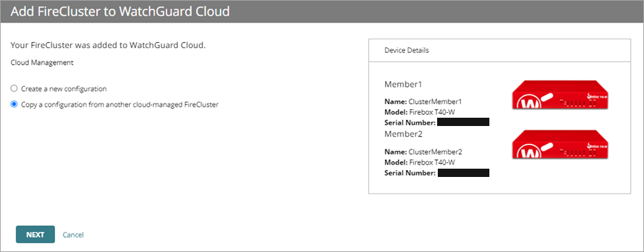
Task: Click the Member1 heading
Action: pos(403,85)
